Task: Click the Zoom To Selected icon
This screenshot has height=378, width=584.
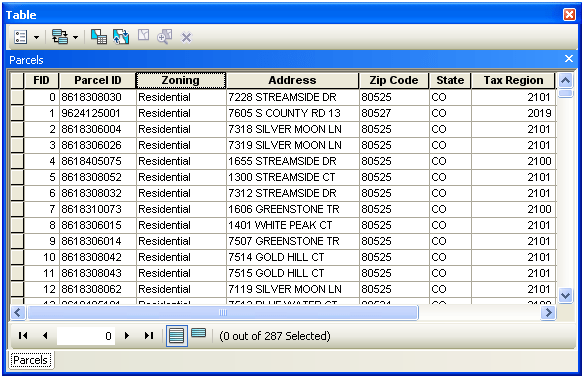Action: [164, 36]
